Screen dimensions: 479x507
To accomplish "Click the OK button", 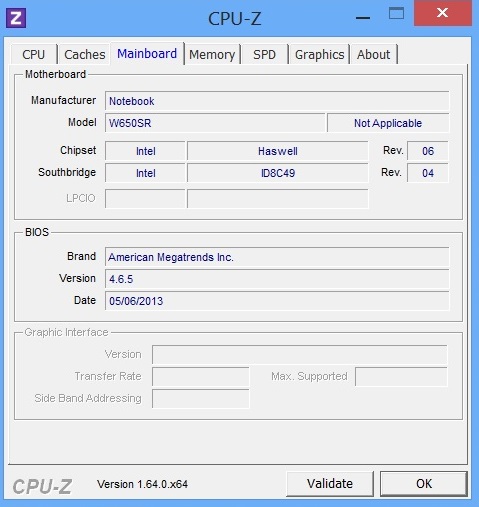I will point(424,483).
